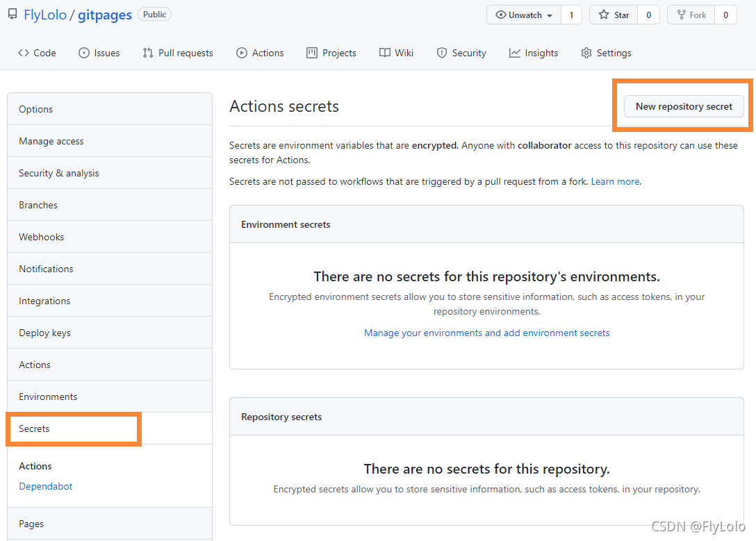Click Manage your environments and add environment secrets
The width and height of the screenshot is (756, 541).
486,333
